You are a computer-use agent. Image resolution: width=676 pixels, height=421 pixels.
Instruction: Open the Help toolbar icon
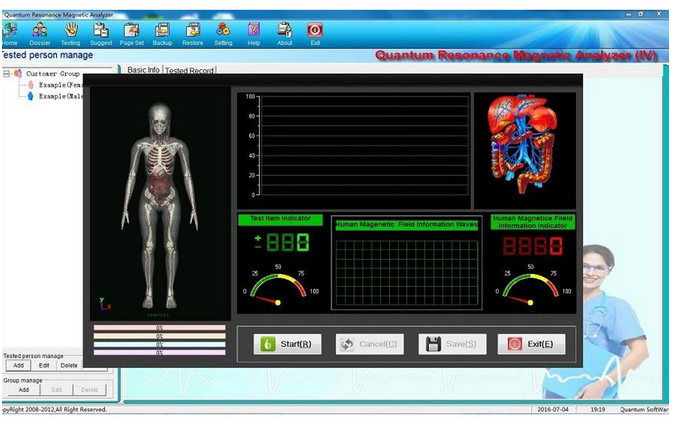point(254,34)
